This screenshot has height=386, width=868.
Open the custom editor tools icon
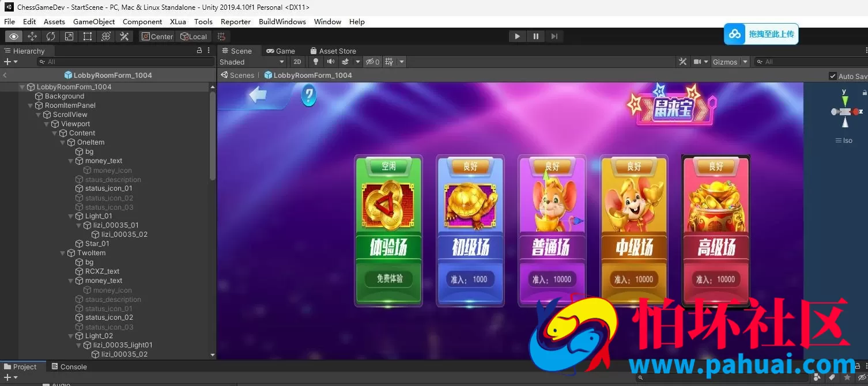click(x=124, y=36)
